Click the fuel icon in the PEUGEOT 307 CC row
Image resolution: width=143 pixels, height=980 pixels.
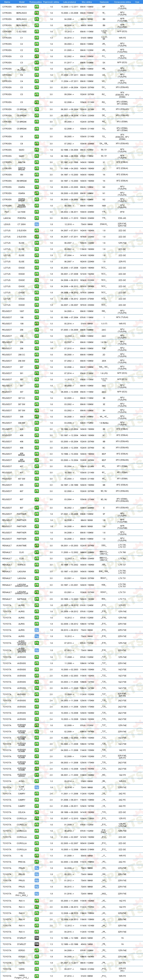[37, 398]
